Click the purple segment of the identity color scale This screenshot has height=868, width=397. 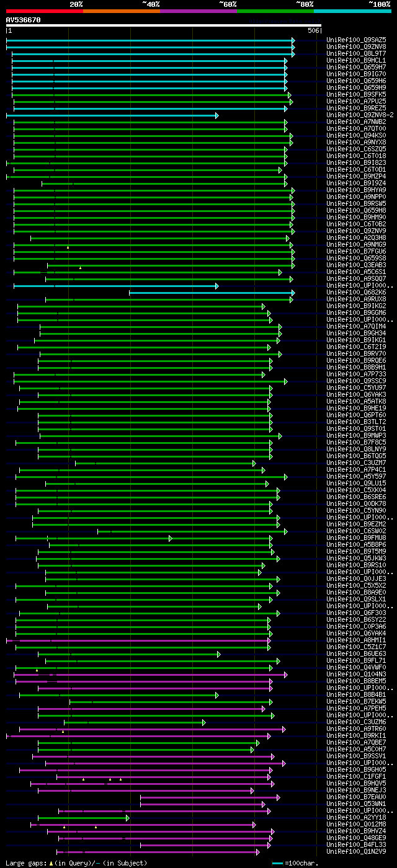pos(198,11)
